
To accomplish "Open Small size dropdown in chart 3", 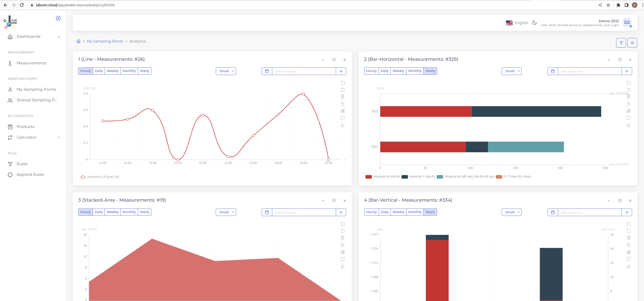I will tap(226, 212).
